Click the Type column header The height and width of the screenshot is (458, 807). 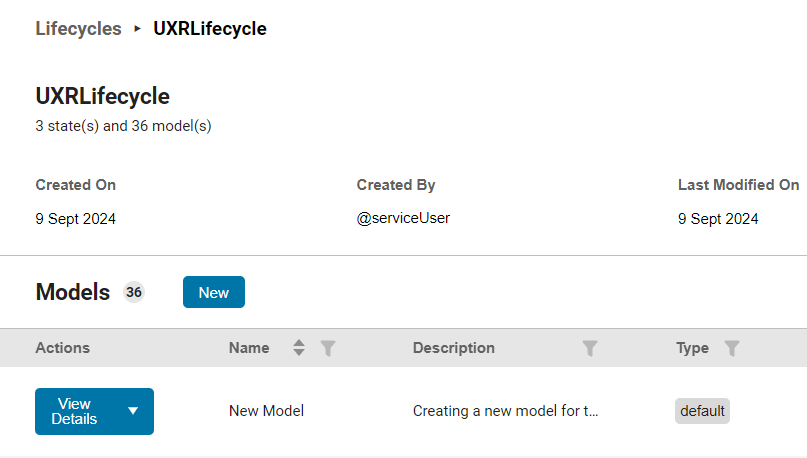[x=692, y=348]
